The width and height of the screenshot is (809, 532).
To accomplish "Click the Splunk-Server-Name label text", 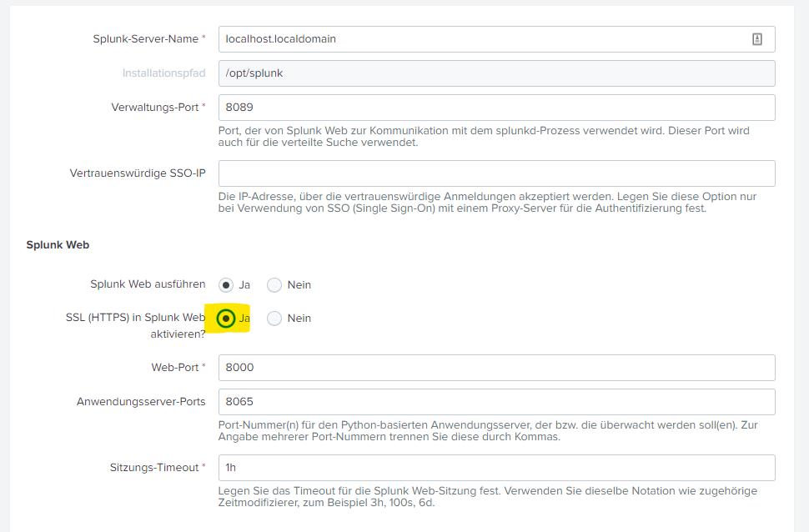I will click(x=145, y=39).
